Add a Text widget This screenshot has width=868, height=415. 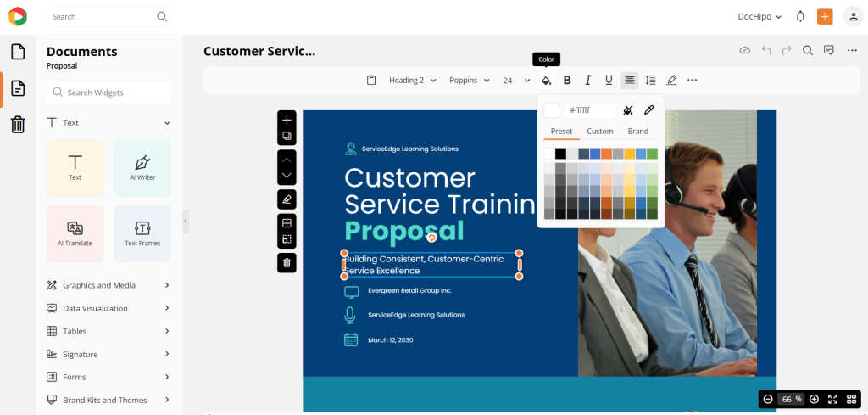pos(75,168)
